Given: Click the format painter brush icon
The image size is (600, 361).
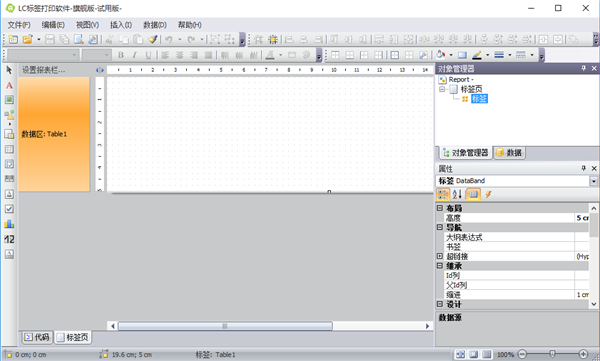Looking at the screenshot, I should 153,39.
